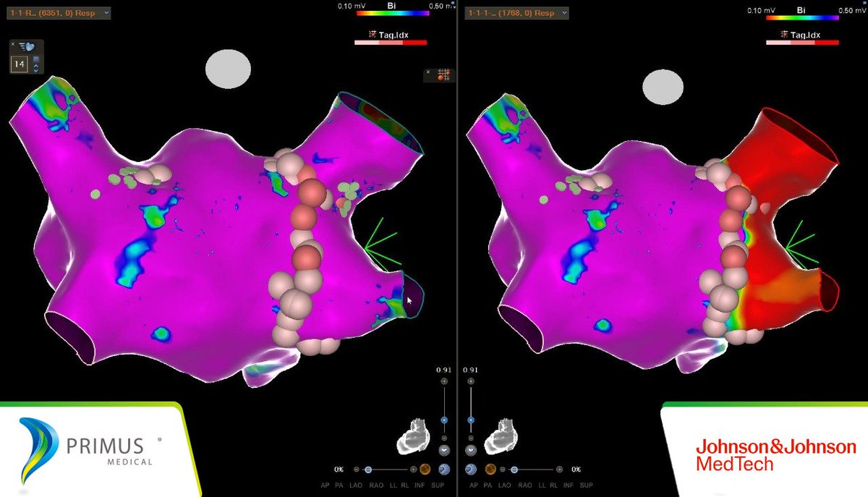Click the handle of right transparency slider
868x497 pixels.
coord(514,470)
